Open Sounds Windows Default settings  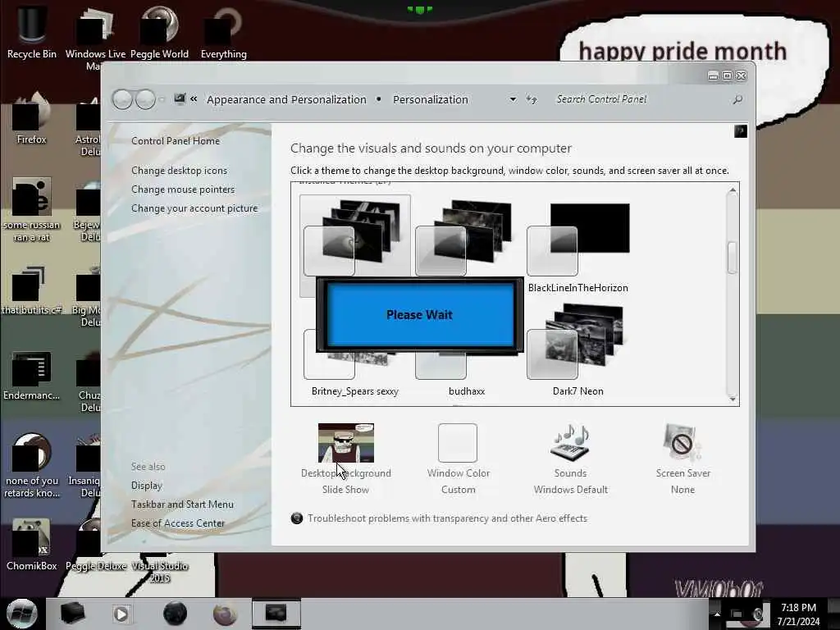(571, 459)
